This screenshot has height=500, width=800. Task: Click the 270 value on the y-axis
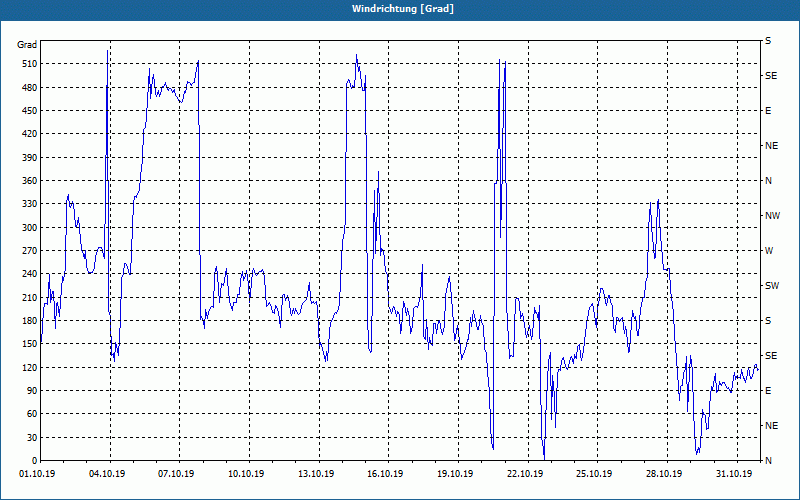(x=30, y=251)
